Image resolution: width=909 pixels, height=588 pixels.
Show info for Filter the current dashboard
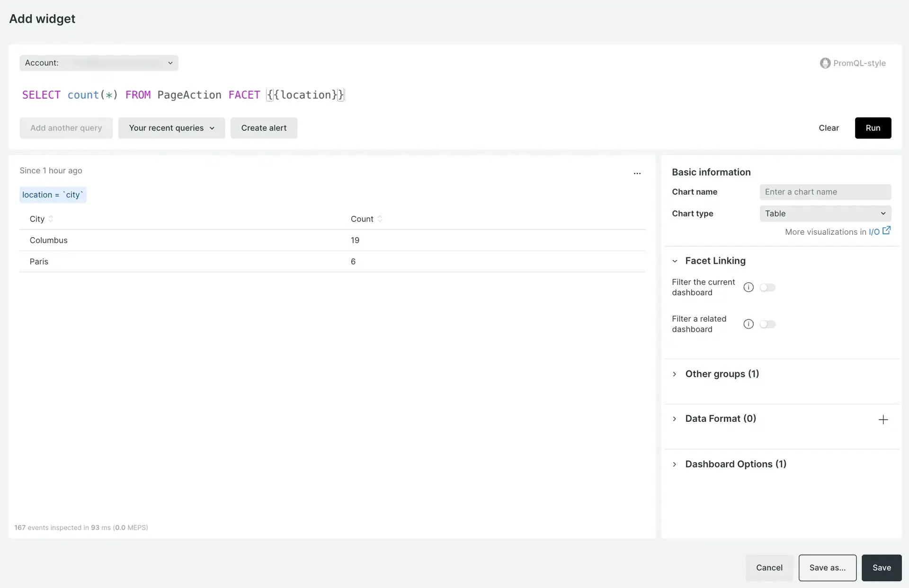tap(749, 287)
